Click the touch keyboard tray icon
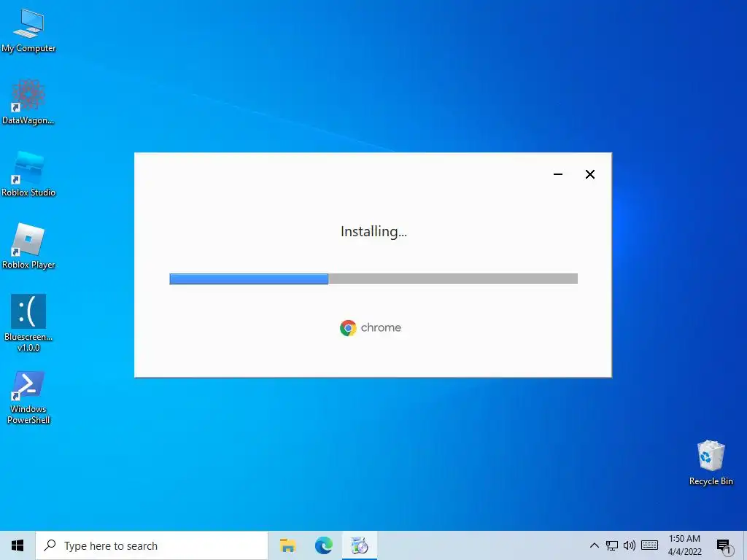The width and height of the screenshot is (747, 560). click(649, 545)
